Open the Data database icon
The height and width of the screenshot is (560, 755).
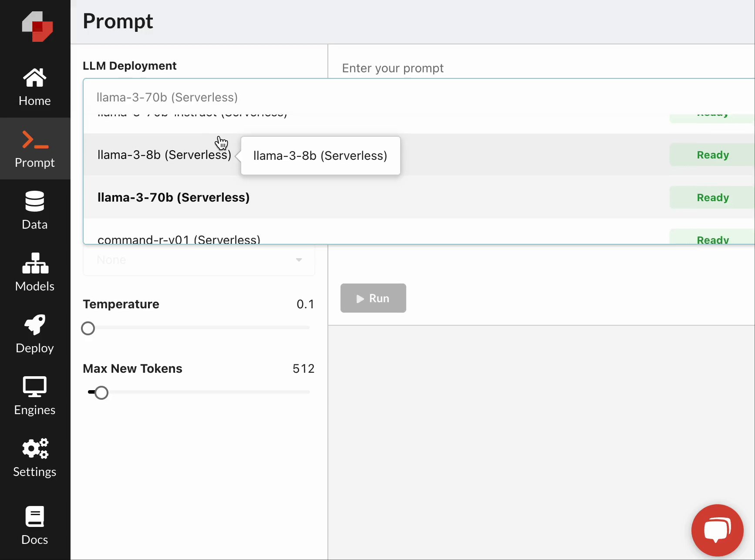click(x=35, y=201)
